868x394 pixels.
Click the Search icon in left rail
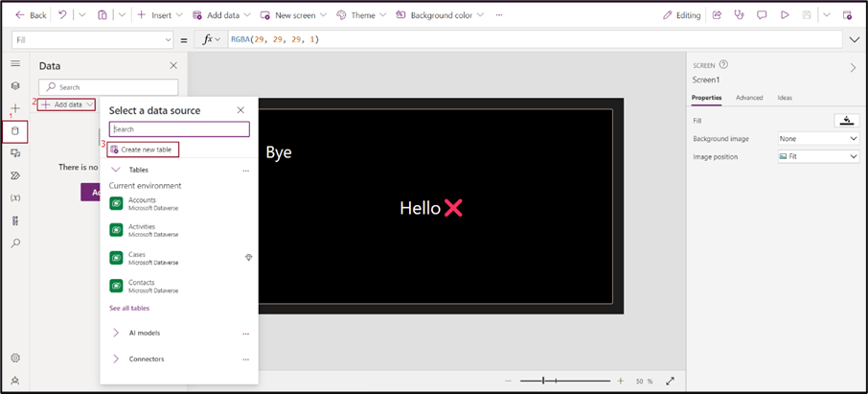point(15,243)
